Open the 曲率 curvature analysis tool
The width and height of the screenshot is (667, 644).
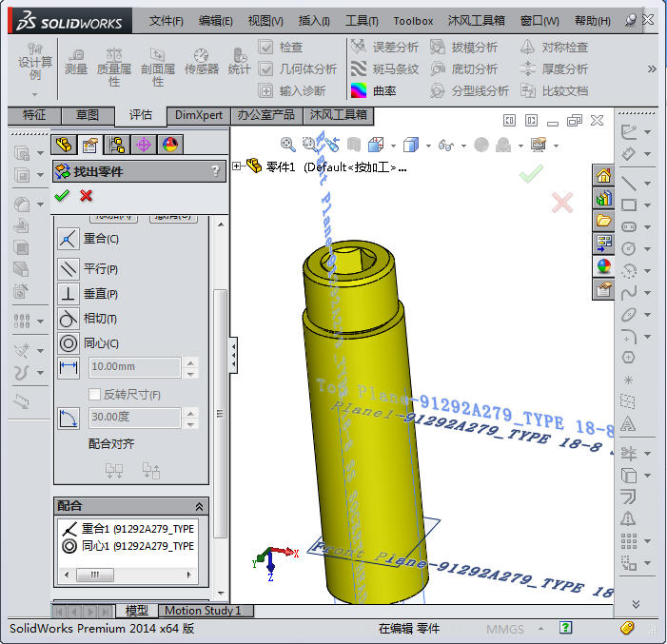pos(359,91)
